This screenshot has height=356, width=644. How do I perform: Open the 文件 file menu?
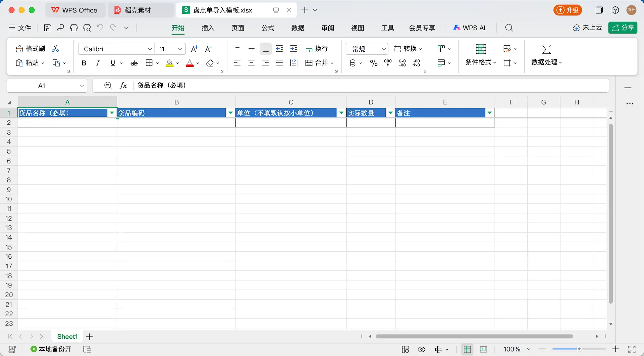pyautogui.click(x=20, y=28)
